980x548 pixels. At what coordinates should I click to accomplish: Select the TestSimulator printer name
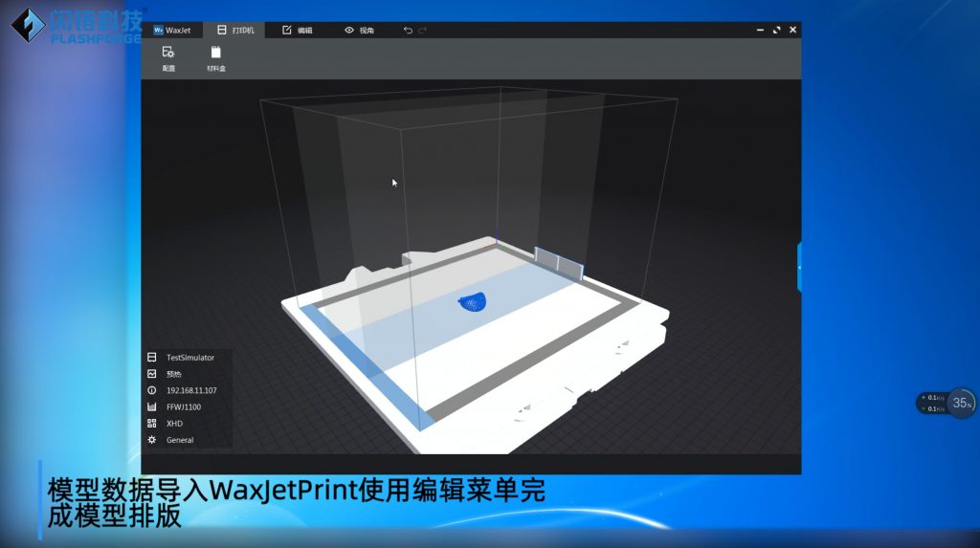tap(190, 358)
